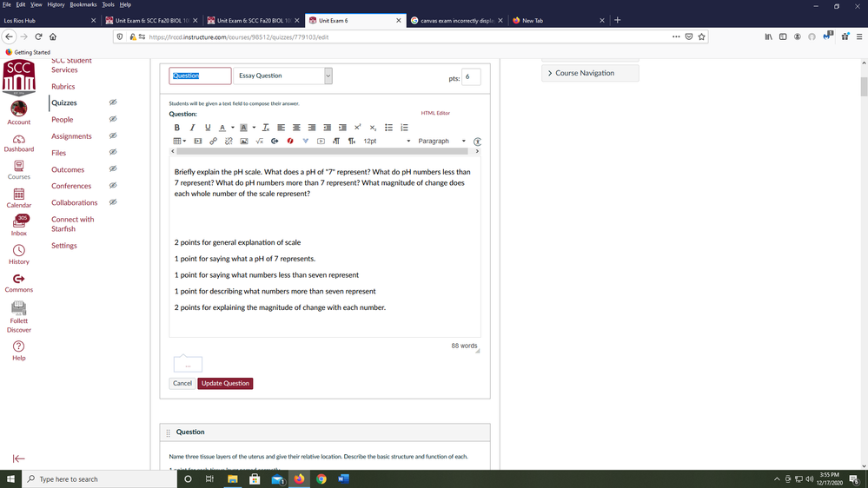The width and height of the screenshot is (868, 488).
Task: Apply subscript formatting
Action: (x=373, y=128)
